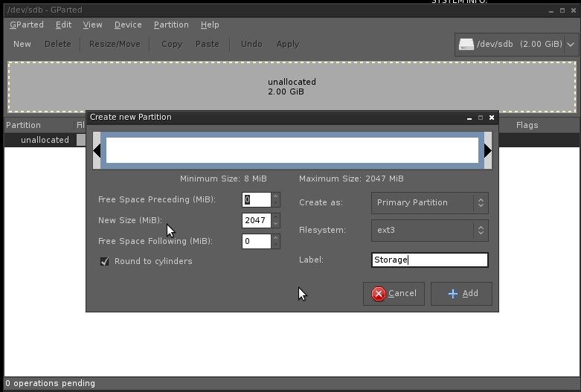Click Delete in the toolbar
Viewport: 581px width, 392px height.
click(x=58, y=44)
